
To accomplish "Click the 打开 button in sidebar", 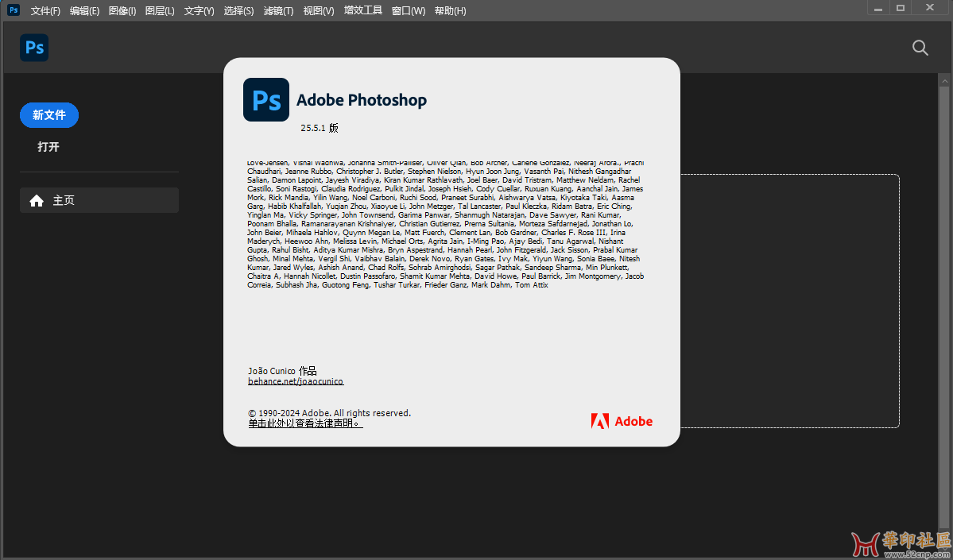I will (x=48, y=147).
